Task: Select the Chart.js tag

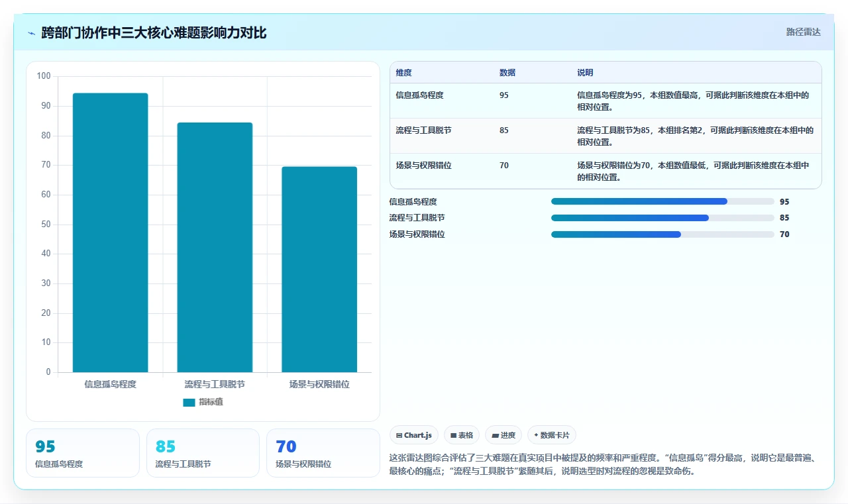Action: (x=414, y=435)
